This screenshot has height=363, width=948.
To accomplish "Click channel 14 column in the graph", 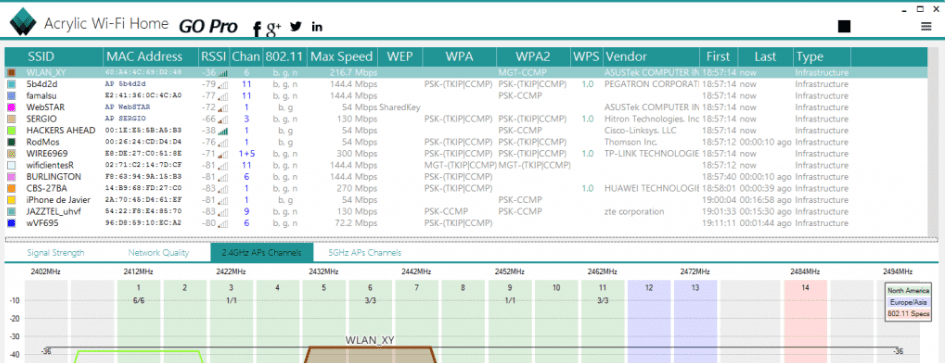I will (x=805, y=321).
